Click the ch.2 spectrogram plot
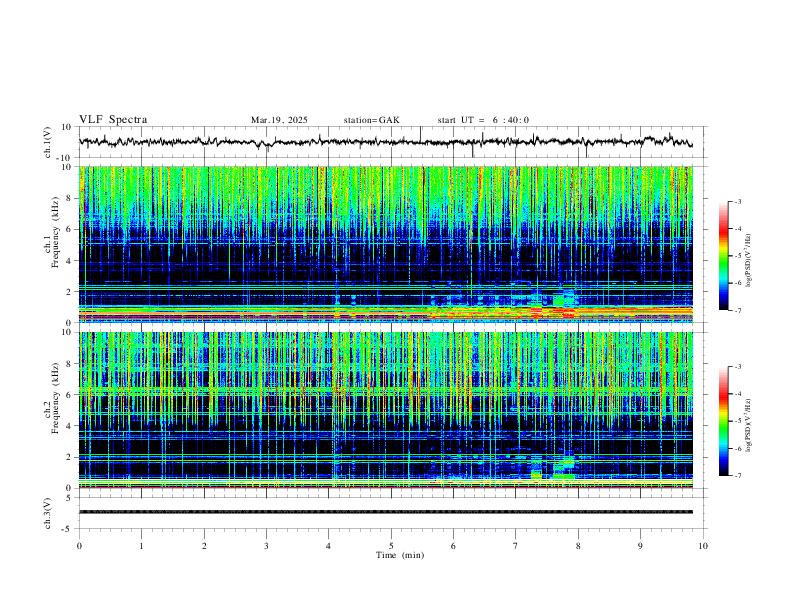The width and height of the screenshot is (792, 612). click(386, 410)
